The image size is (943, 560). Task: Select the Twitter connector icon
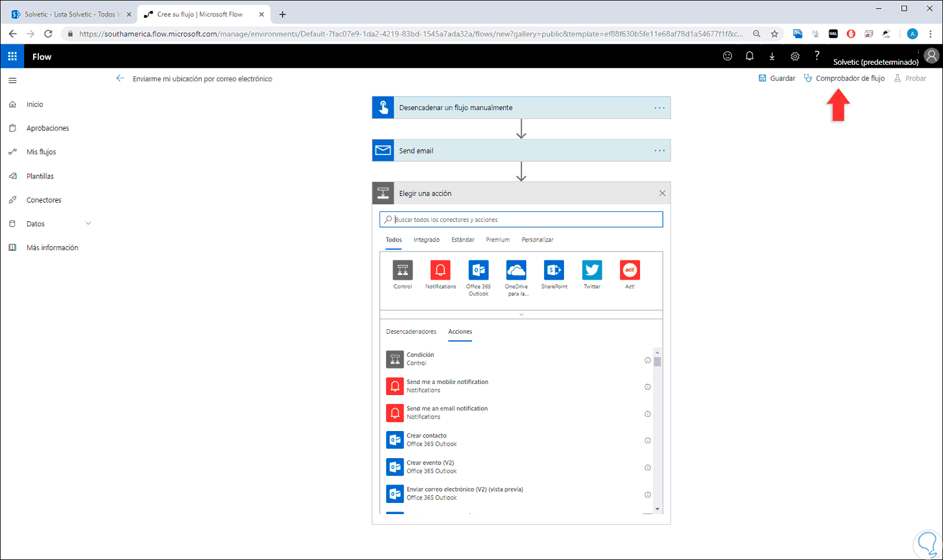[x=592, y=270]
